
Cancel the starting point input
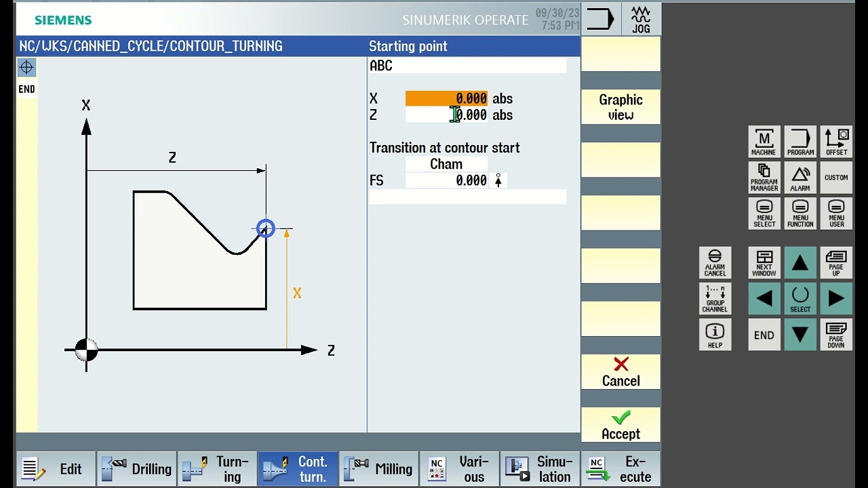click(x=620, y=372)
